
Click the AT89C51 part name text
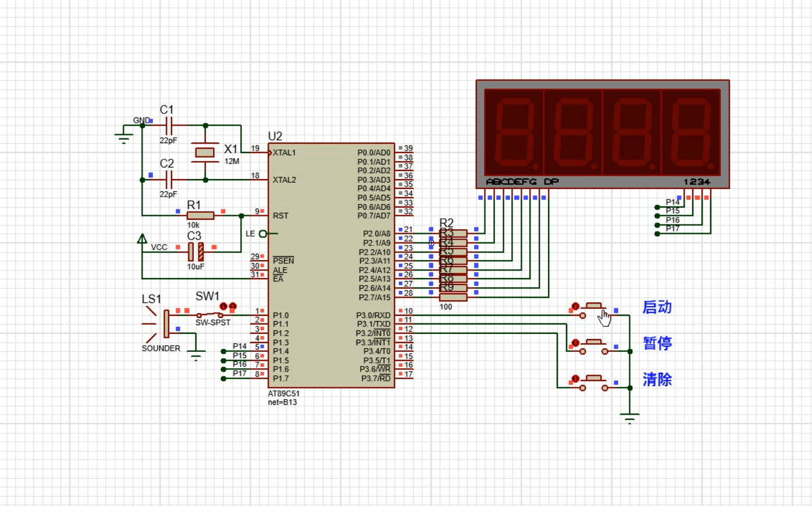coord(283,394)
